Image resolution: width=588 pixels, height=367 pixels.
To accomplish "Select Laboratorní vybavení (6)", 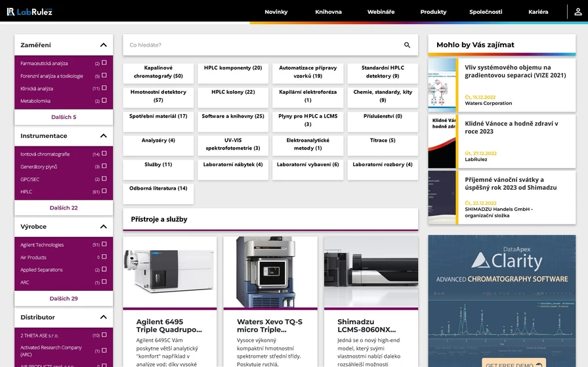I will point(308,169).
